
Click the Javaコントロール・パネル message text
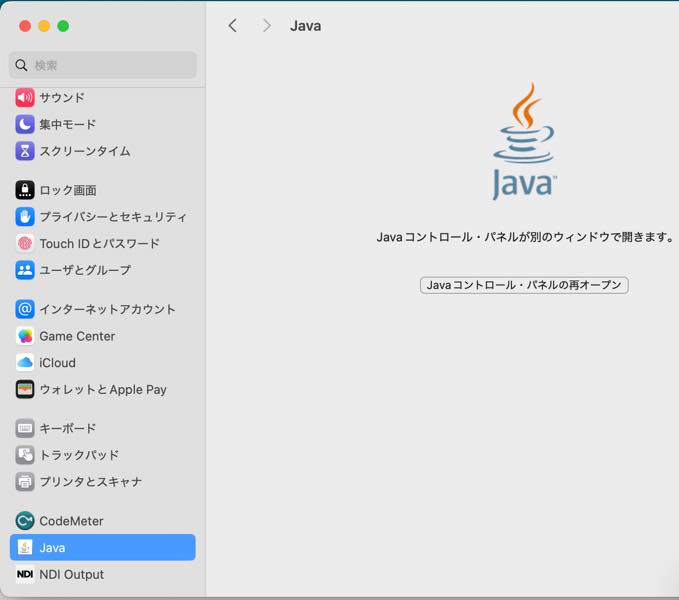[x=525, y=237]
